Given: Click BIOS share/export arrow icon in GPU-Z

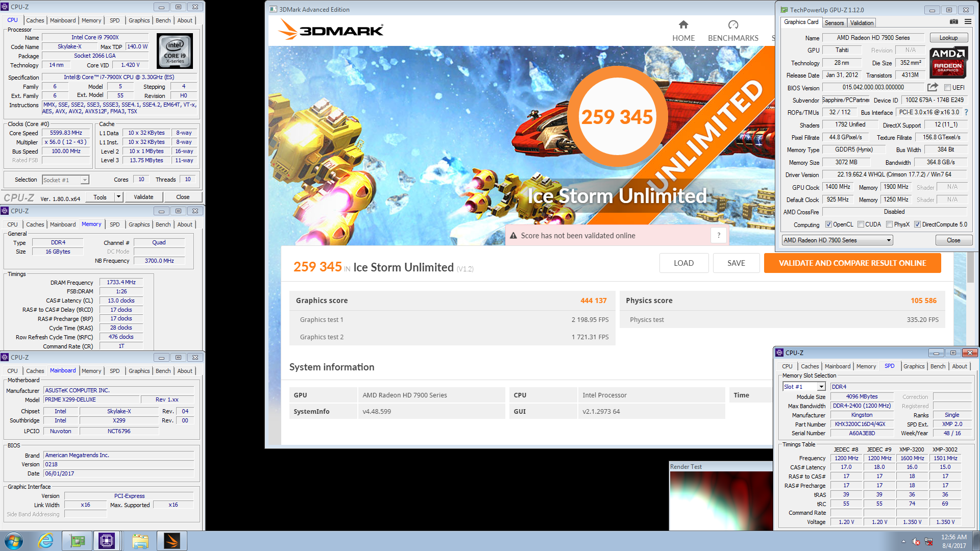Looking at the screenshot, I should click(x=933, y=87).
